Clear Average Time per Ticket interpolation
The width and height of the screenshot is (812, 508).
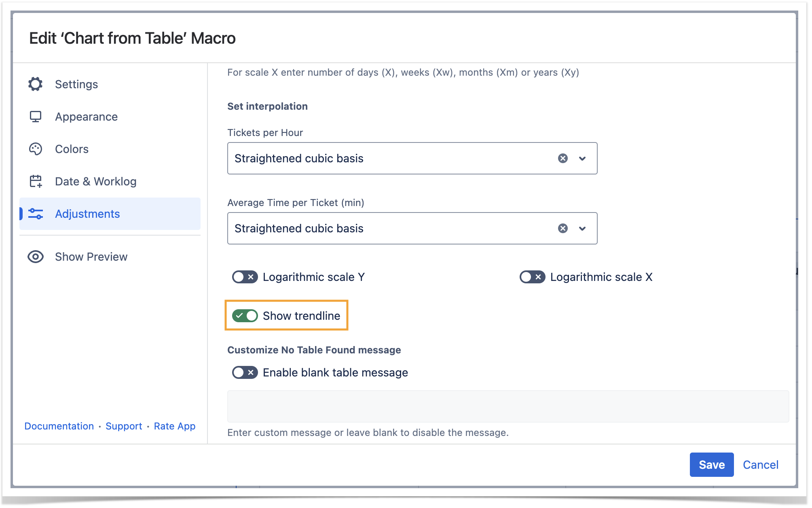click(562, 228)
